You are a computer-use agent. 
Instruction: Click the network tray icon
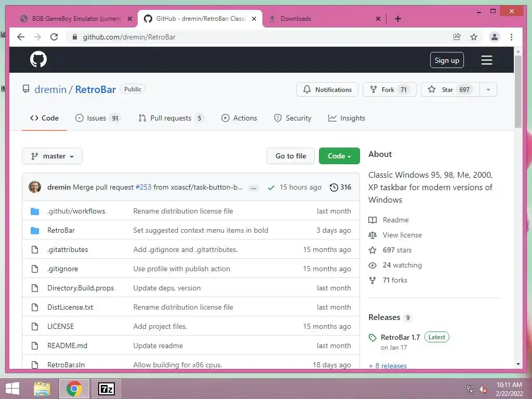(x=470, y=389)
